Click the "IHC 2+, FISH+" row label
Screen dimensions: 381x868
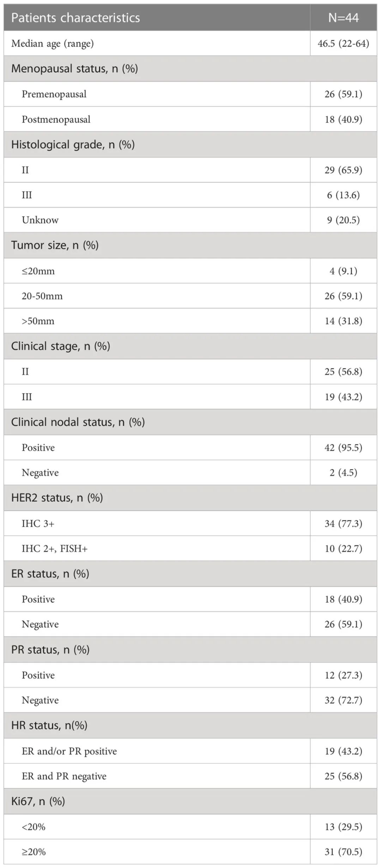pos(54,548)
